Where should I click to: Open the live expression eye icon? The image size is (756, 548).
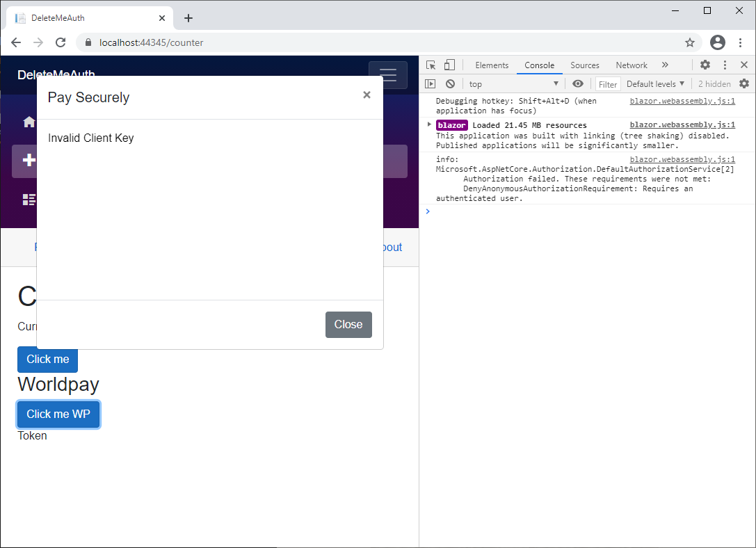coord(578,83)
